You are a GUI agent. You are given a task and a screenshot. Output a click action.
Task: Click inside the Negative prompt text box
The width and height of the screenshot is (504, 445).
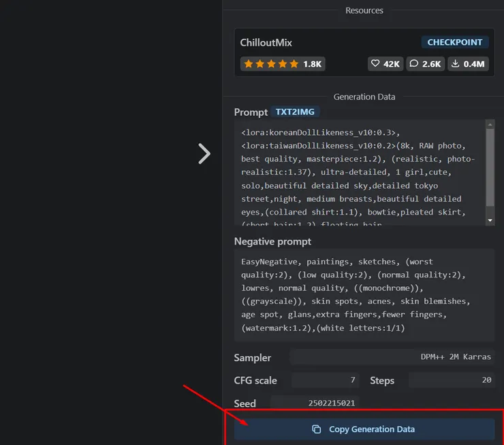click(364, 295)
